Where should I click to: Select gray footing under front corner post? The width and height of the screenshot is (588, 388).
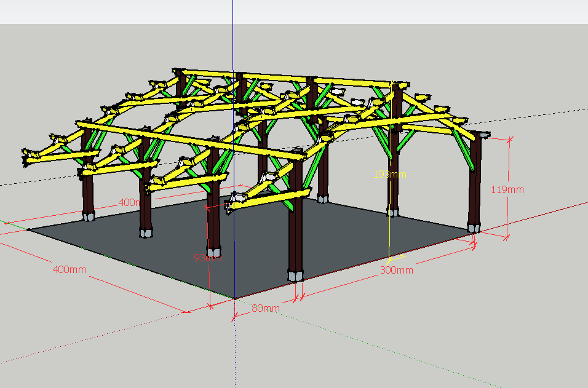[x=295, y=274]
